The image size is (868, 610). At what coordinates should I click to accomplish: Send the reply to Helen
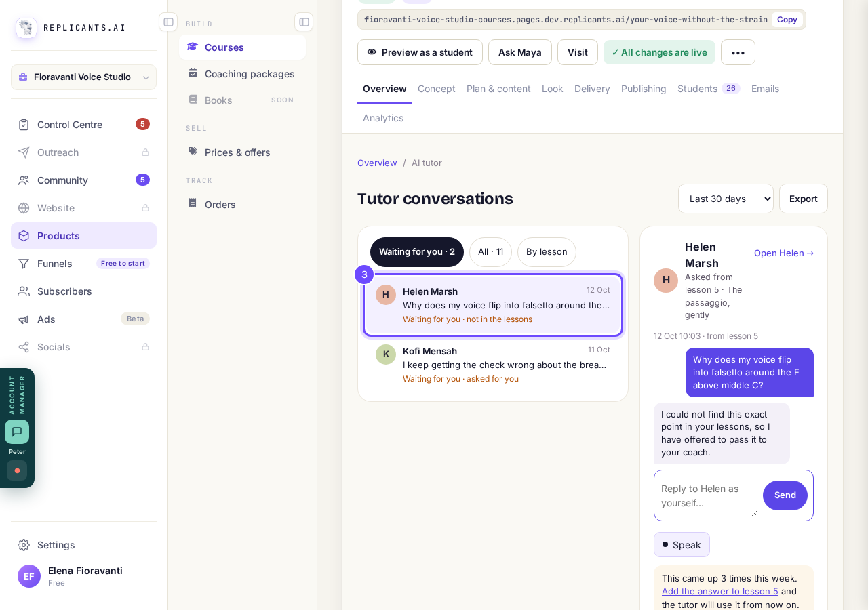click(785, 495)
